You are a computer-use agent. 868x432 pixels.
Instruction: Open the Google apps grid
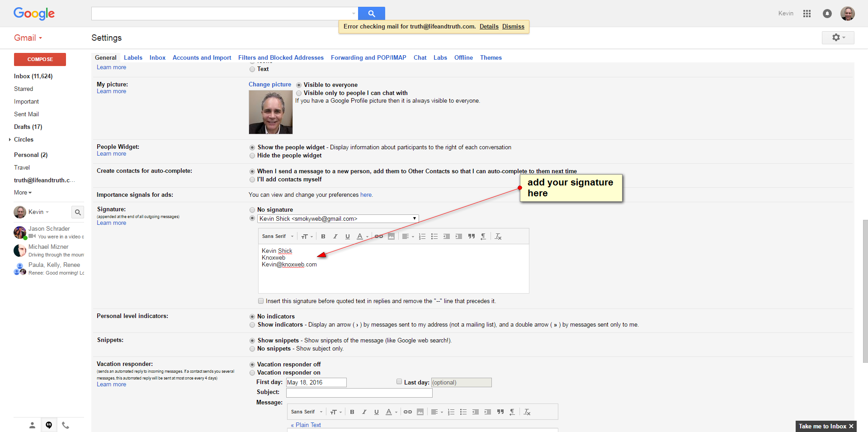click(x=807, y=14)
